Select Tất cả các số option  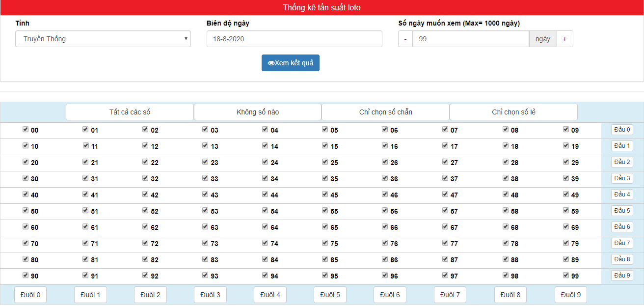click(130, 112)
